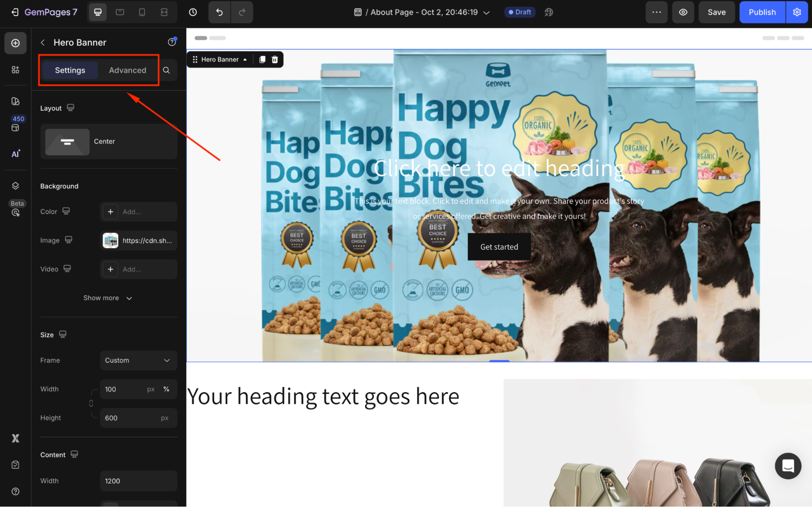The height and width of the screenshot is (507, 812).
Task: Open search in settings panel
Action: (167, 70)
